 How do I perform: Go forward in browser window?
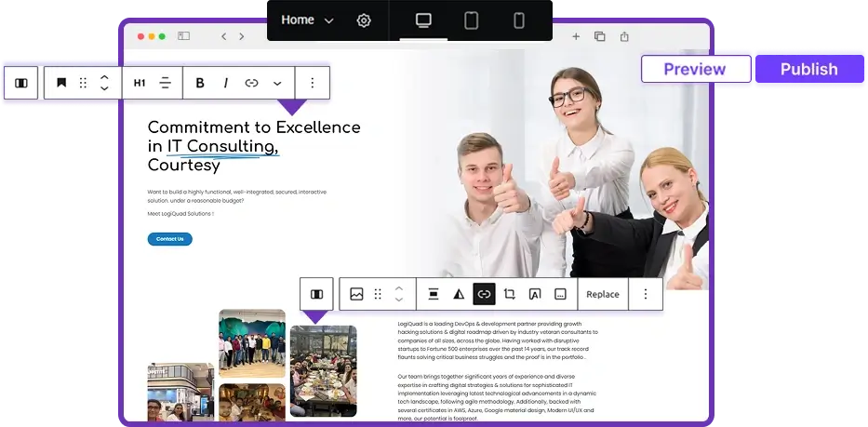[x=241, y=36]
